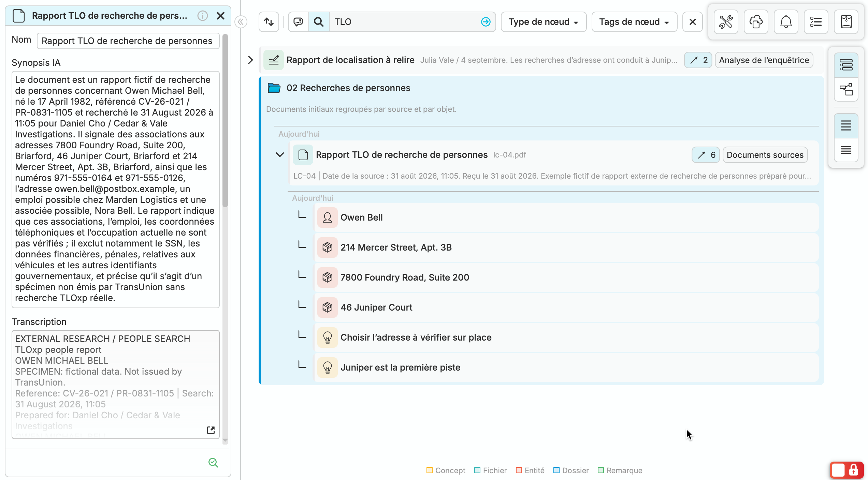The height and width of the screenshot is (480, 868).
Task: Select the compact row density icon
Action: click(846, 150)
